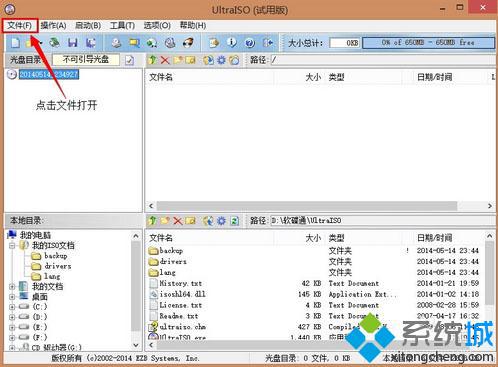Select disc volume 20140514_234927 in tree

tap(49, 74)
